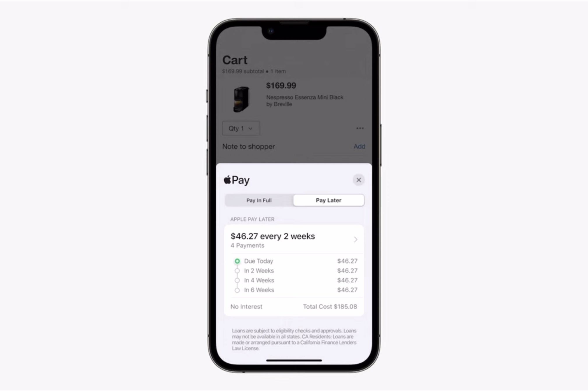Open the Qty 1 quantity dropdown
The width and height of the screenshot is (588, 391).
click(239, 128)
